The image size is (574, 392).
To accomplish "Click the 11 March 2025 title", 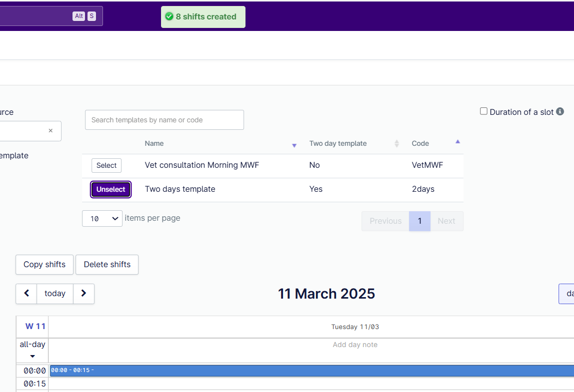I will [326, 294].
